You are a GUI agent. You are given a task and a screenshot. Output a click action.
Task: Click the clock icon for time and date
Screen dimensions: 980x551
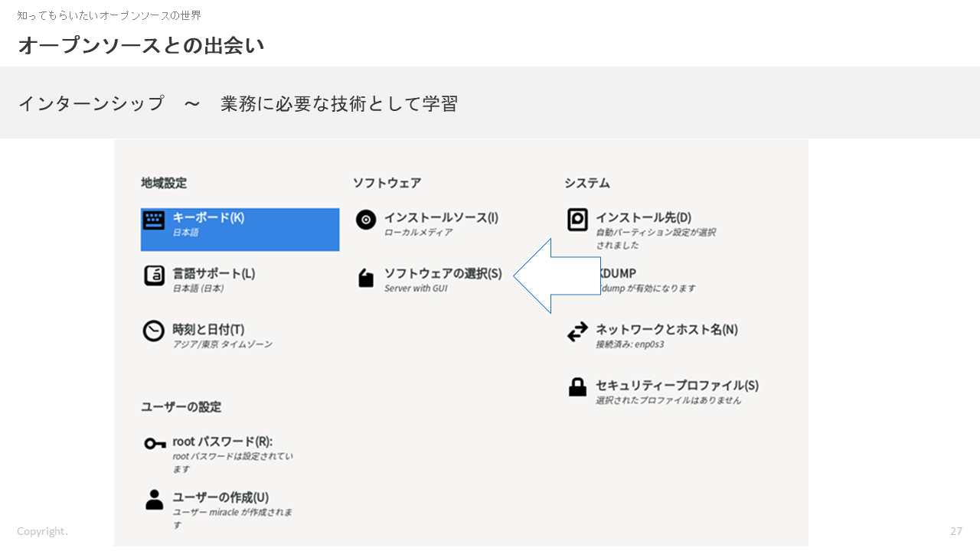[154, 331]
